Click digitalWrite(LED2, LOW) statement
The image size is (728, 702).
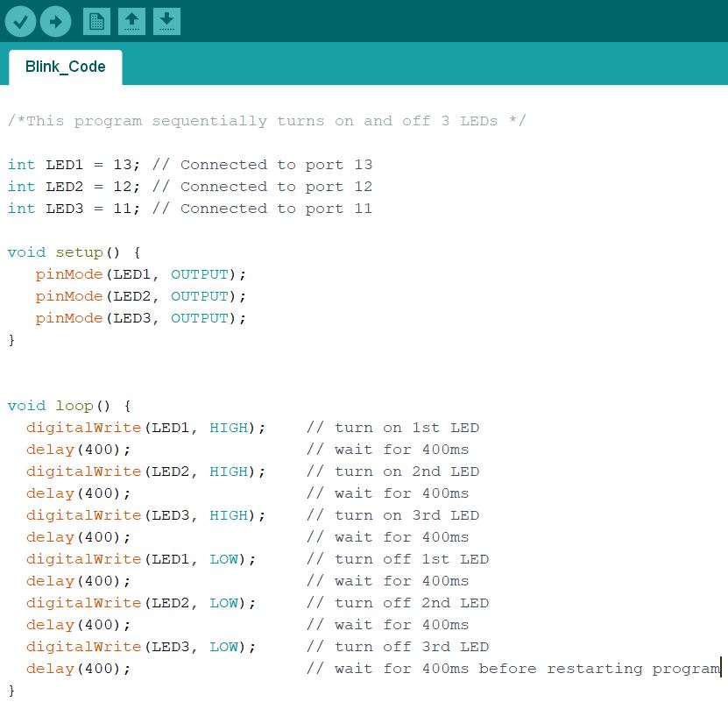(141, 603)
